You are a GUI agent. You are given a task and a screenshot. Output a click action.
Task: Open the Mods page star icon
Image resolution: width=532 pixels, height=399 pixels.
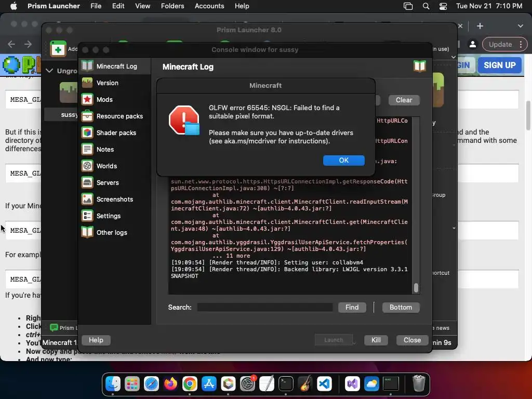87,99
